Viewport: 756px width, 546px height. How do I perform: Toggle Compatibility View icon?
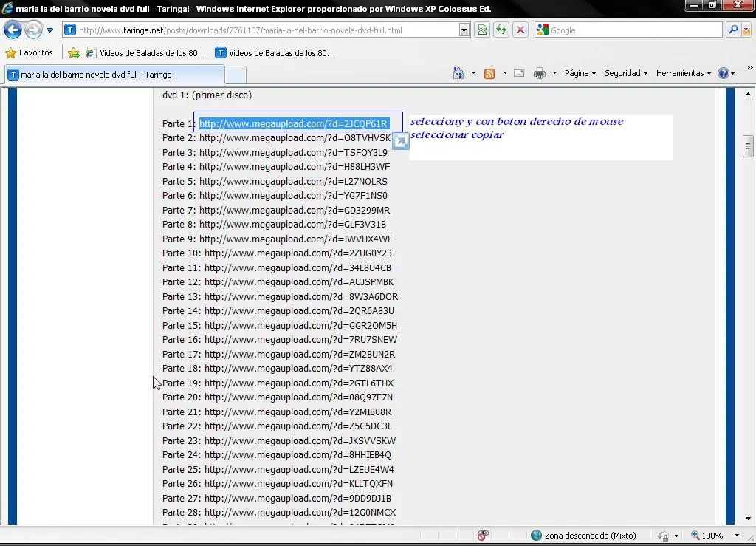click(x=481, y=30)
